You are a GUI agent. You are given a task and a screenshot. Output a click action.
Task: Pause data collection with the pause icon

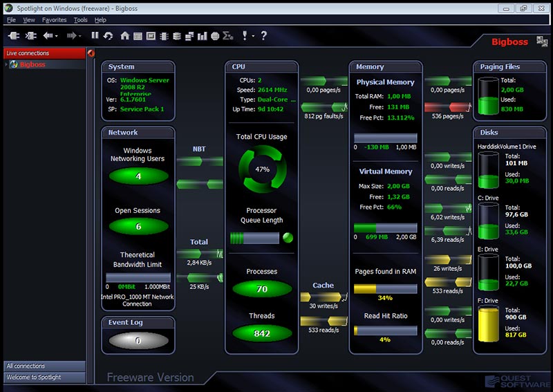coord(95,35)
